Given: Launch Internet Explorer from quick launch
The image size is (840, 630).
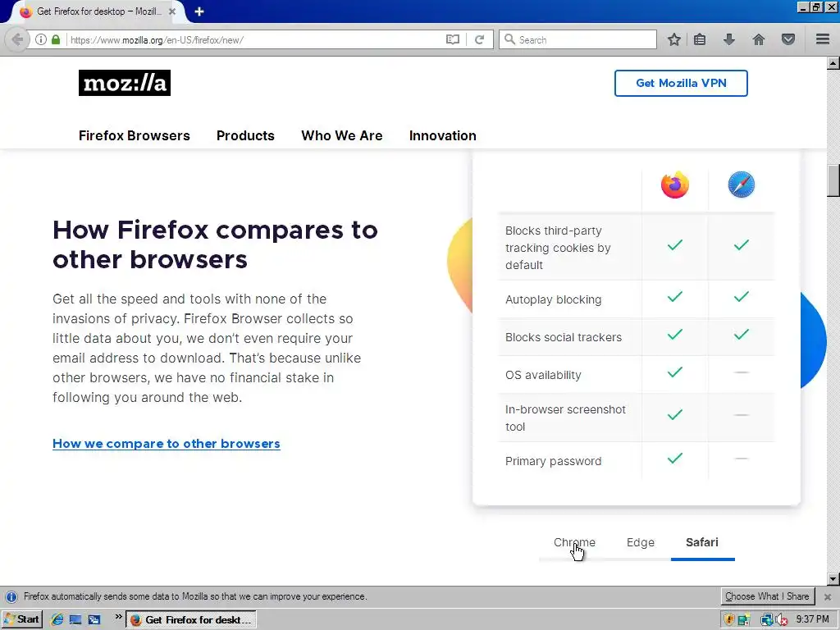Looking at the screenshot, I should coord(57,620).
